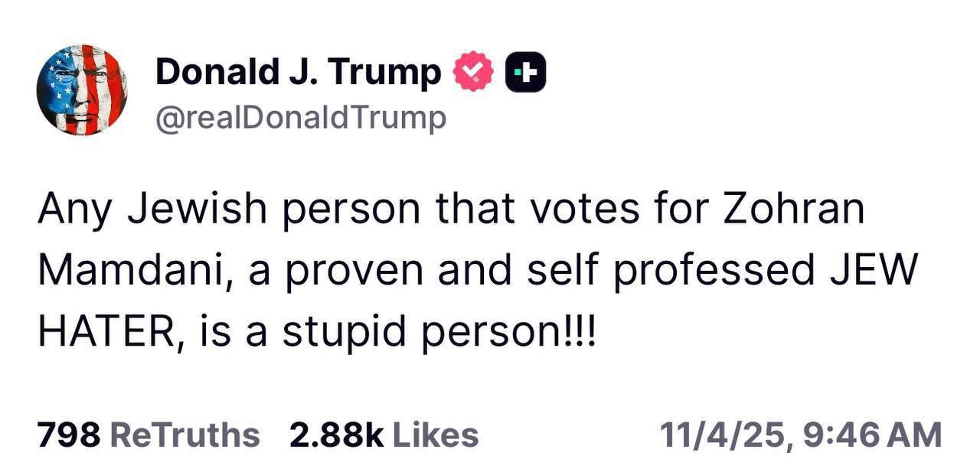Click the black plus badge icon
This screenshot has width=980, height=462.
[525, 72]
